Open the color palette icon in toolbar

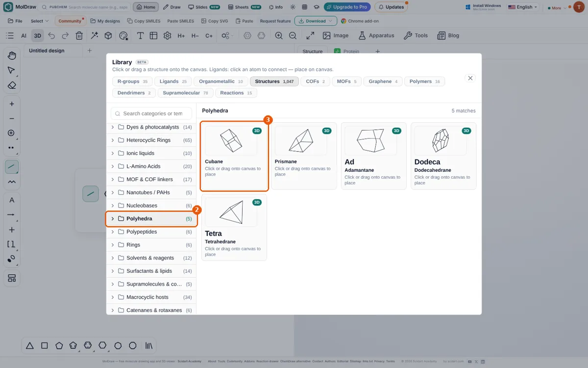click(123, 35)
